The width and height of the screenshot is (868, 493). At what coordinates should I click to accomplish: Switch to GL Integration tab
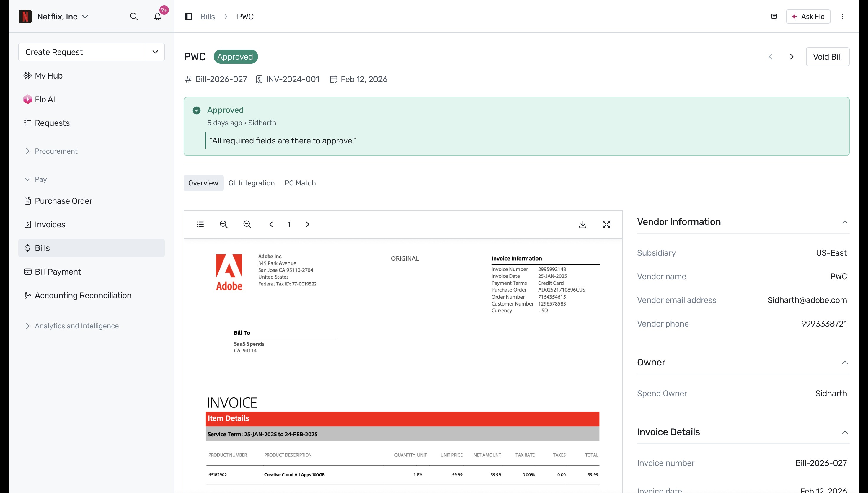pos(252,183)
